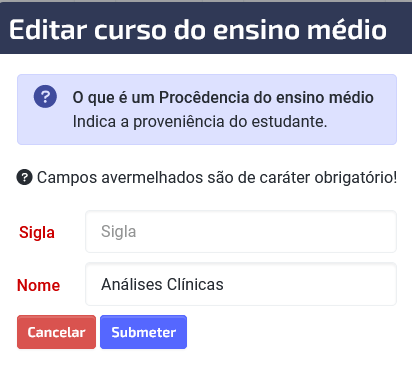The height and width of the screenshot is (365, 412).
Task: Click the 'Campos avermelhados são de caráter obrigatório!' note
Action: point(217,177)
